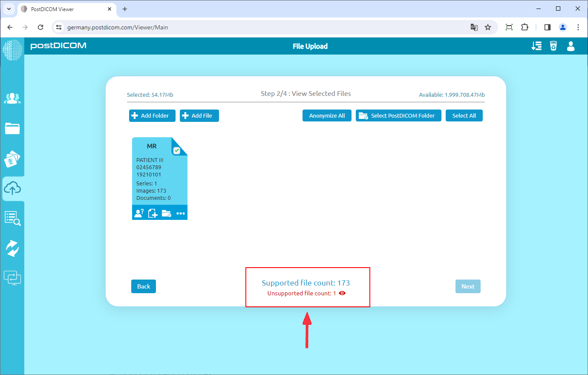Open a new browser tab
Screen dimensions: 588x375
tap(125, 9)
